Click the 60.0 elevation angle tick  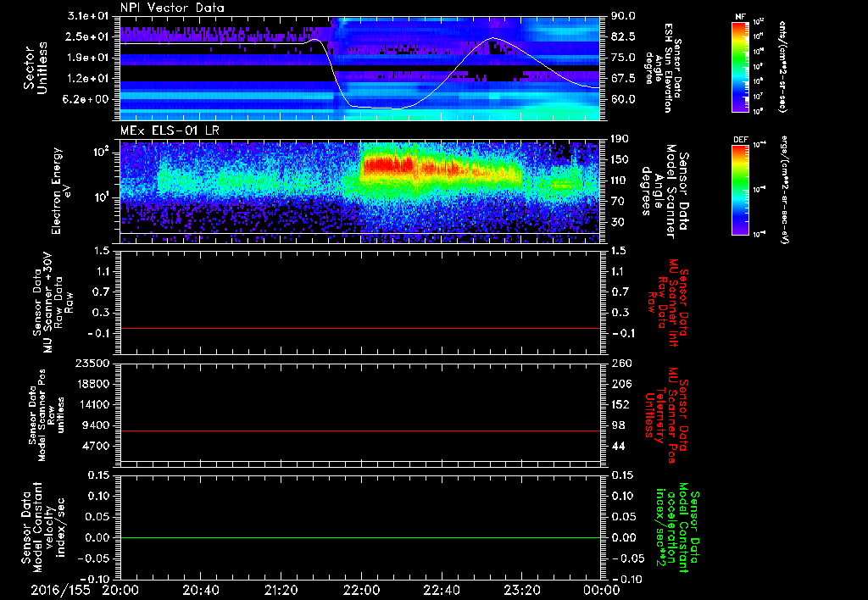[623, 99]
